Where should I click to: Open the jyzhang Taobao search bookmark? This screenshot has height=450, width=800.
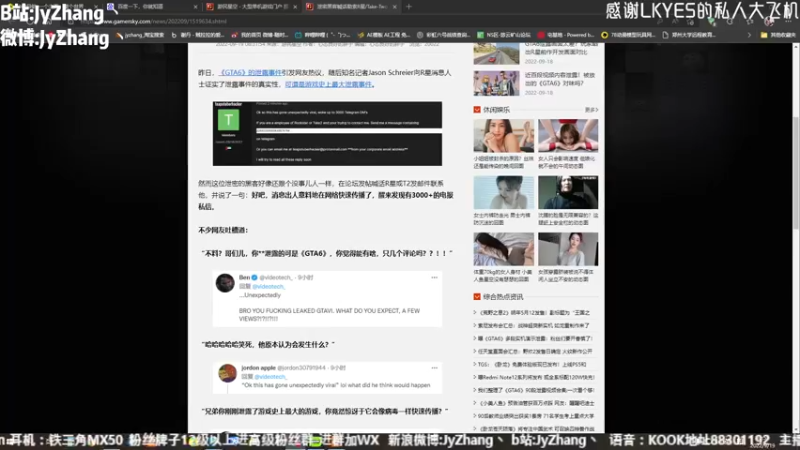[141, 35]
